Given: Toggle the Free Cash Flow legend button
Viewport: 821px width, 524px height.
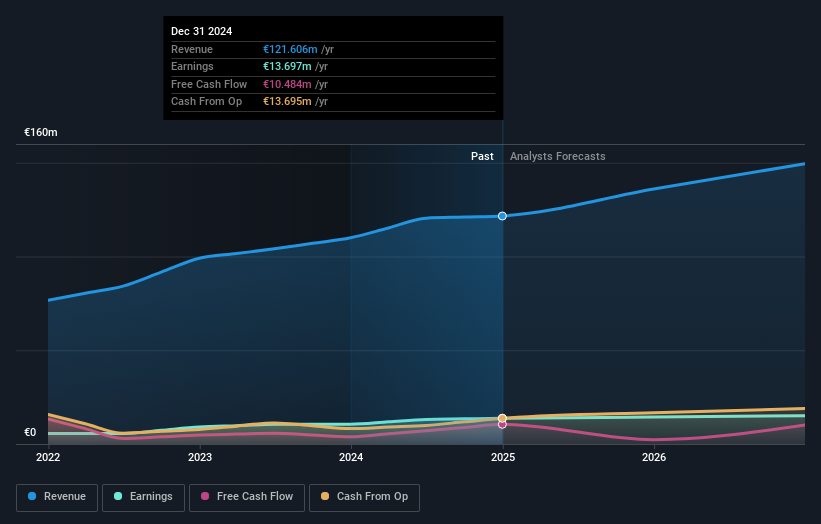Looking at the screenshot, I should click(x=247, y=497).
